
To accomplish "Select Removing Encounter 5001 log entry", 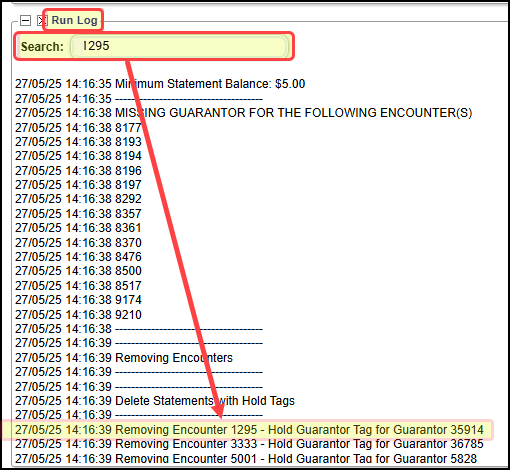I will 246,459.
